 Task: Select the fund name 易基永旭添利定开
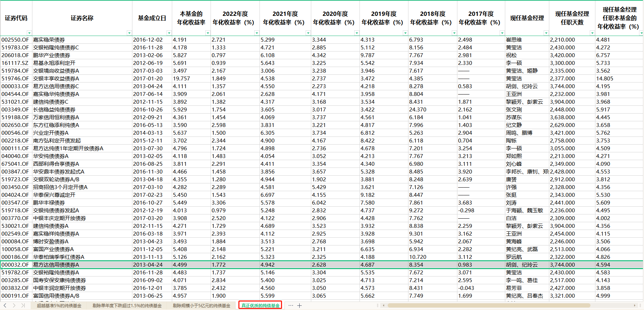[82, 63]
